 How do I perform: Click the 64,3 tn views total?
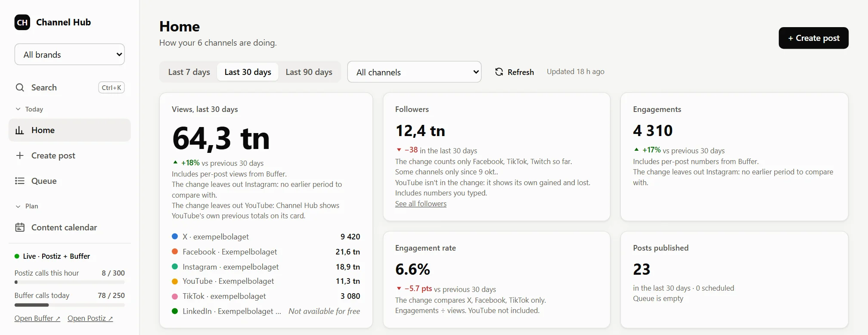(221, 139)
